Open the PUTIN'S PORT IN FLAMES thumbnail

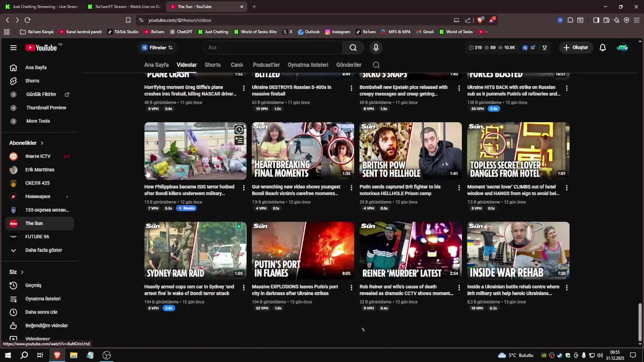(303, 251)
